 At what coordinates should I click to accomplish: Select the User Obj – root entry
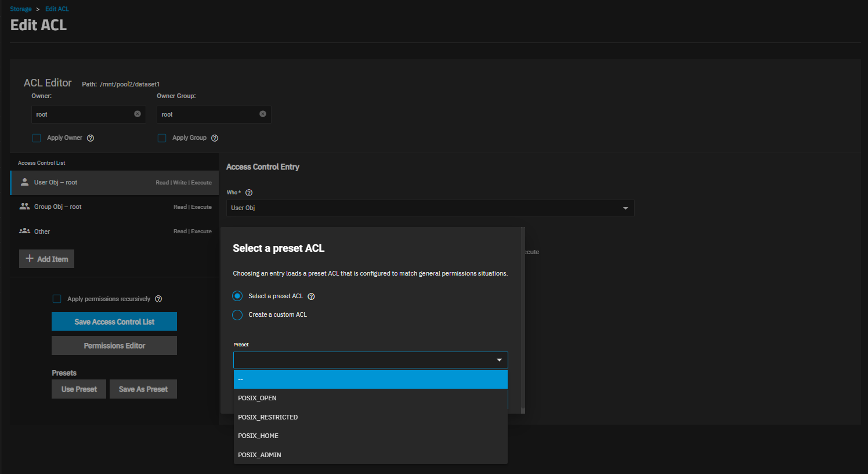click(x=114, y=182)
